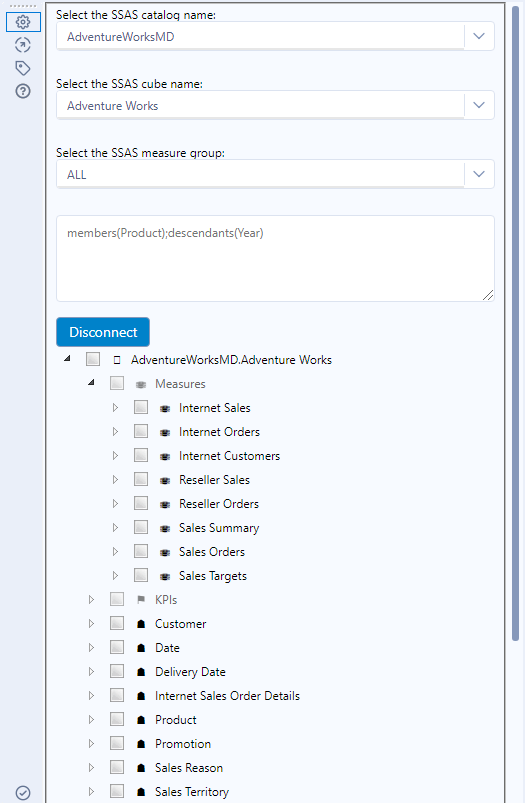Select the Reseller Orders tree row
The height and width of the screenshot is (803, 525).
coord(219,504)
